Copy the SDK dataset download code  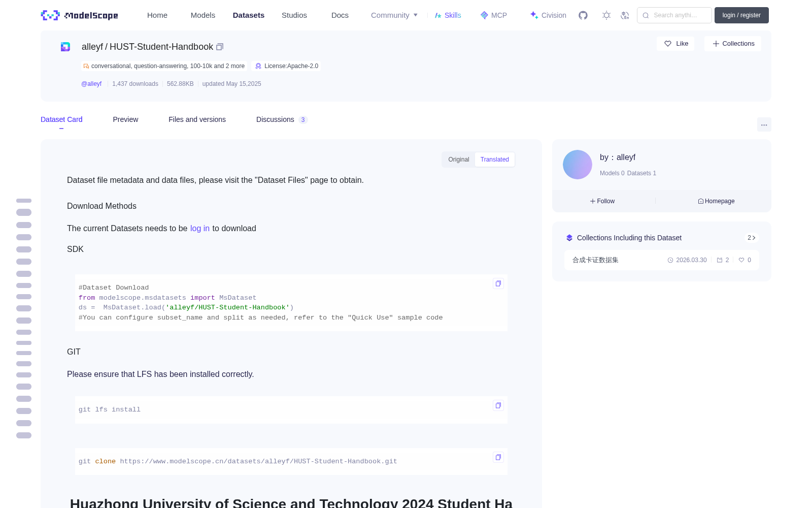click(x=498, y=283)
